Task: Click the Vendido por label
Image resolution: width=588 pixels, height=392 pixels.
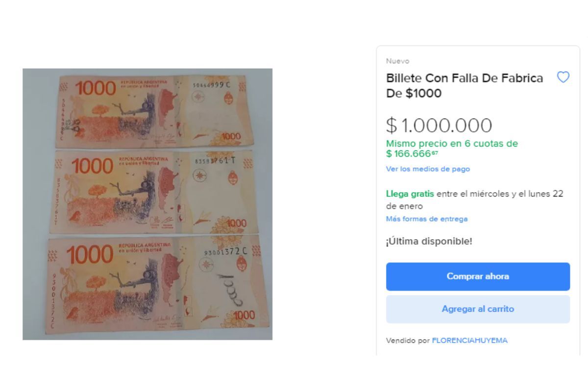Action: pos(408,341)
